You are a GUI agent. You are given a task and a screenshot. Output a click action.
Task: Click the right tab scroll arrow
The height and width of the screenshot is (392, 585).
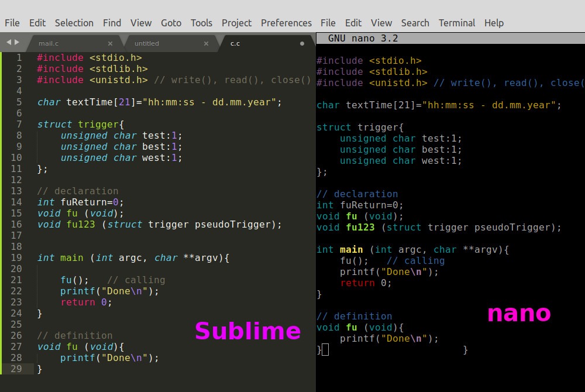coord(17,42)
